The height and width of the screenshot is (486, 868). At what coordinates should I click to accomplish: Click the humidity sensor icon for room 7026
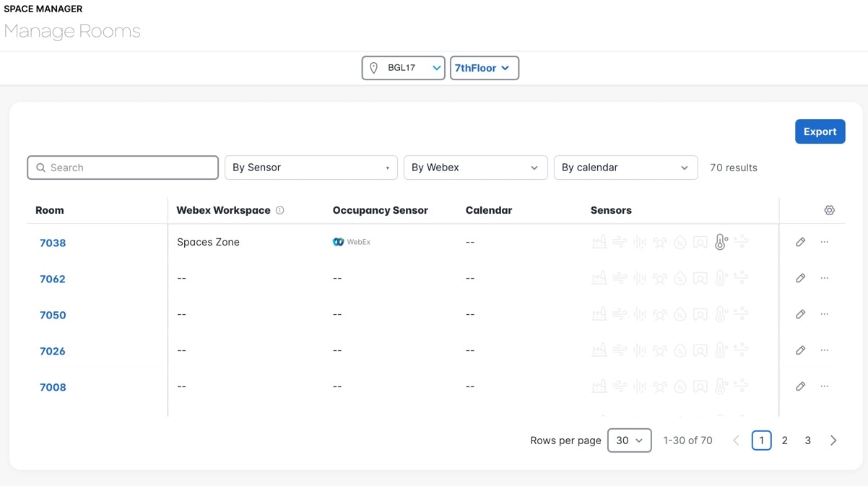(x=680, y=351)
